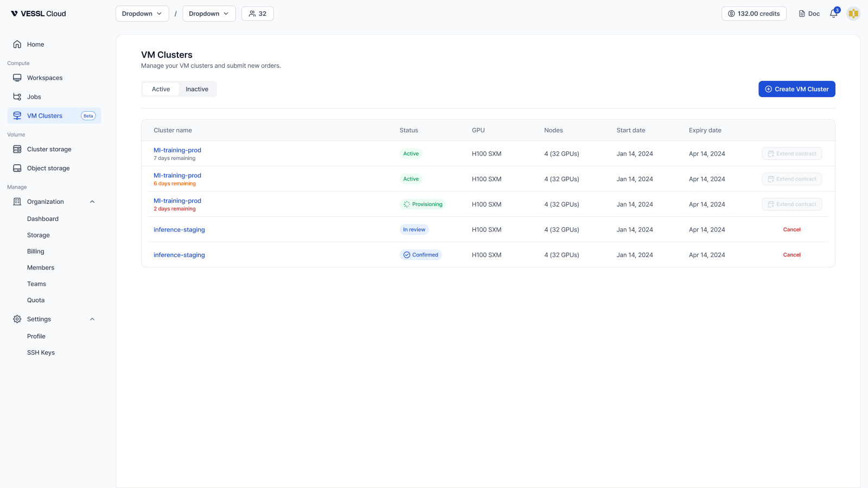Click the Settings gear icon
The width and height of the screenshot is (868, 488).
coord(17,319)
